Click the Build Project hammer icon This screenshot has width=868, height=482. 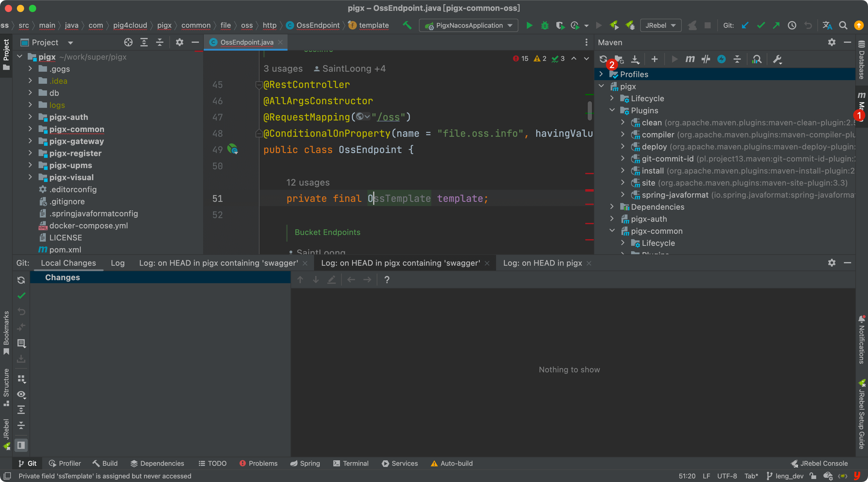[x=407, y=25]
